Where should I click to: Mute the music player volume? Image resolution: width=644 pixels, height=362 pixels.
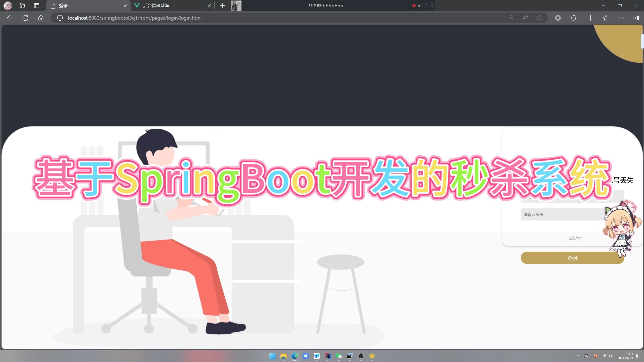(420, 6)
